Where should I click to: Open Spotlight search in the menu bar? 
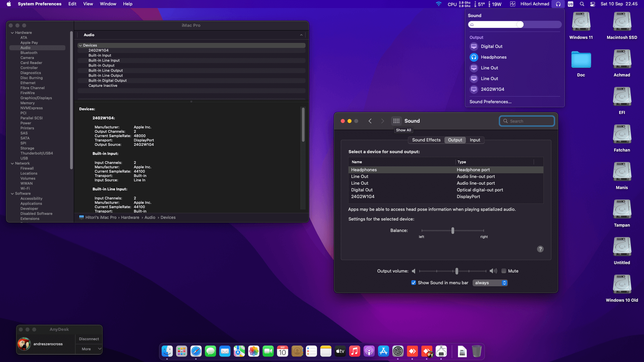(x=582, y=4)
